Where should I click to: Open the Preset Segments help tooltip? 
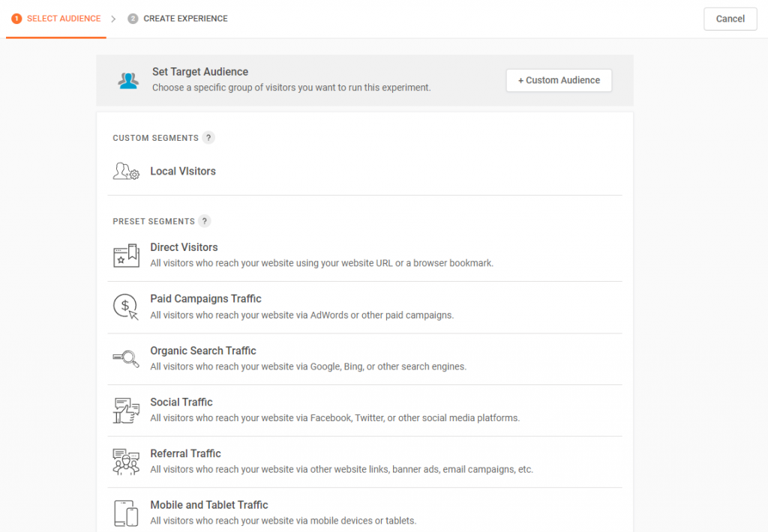(205, 221)
